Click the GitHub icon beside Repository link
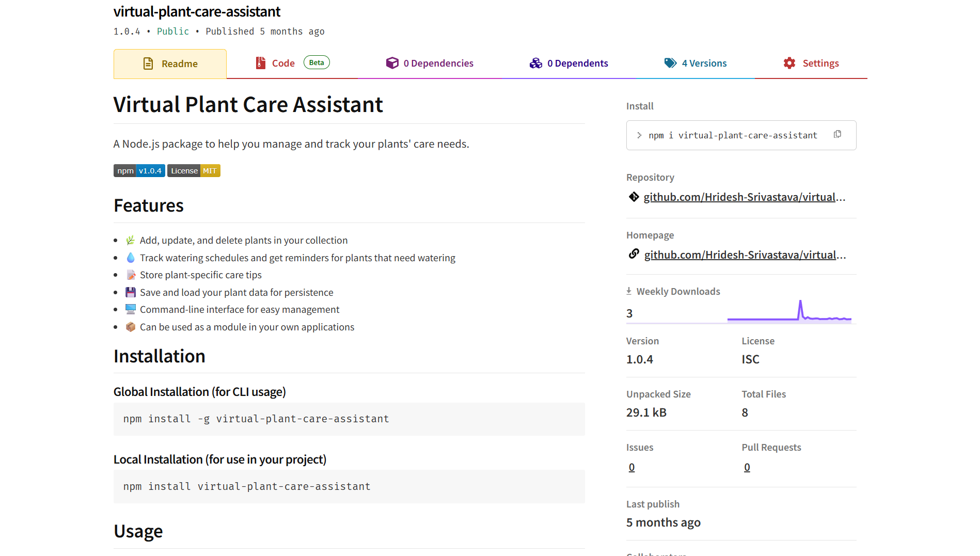The width and height of the screenshot is (980, 556). tap(634, 197)
